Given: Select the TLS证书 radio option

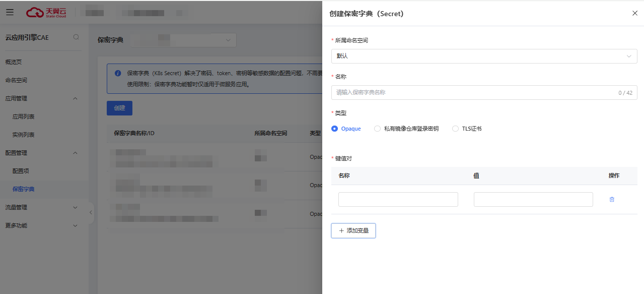Looking at the screenshot, I should click(x=467, y=129).
